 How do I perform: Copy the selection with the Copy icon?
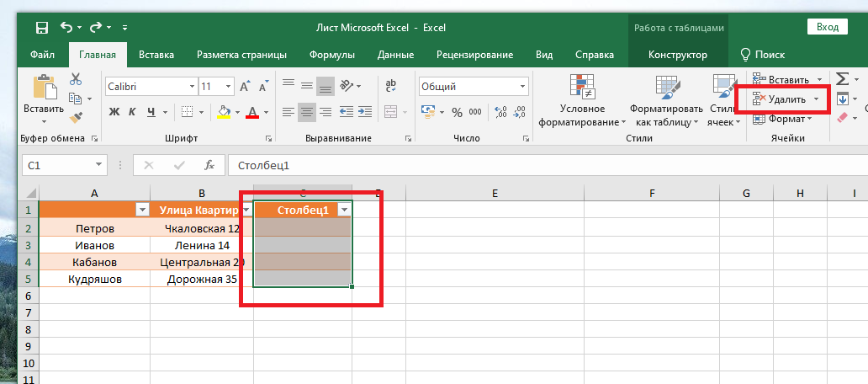coord(76,99)
